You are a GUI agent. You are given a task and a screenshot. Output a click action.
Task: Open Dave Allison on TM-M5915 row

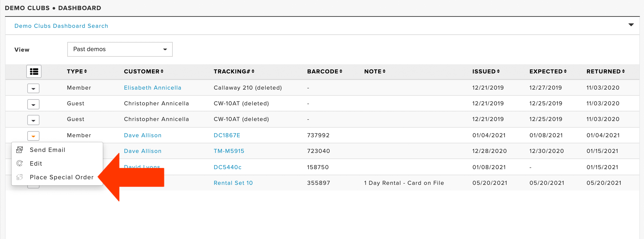click(142, 151)
